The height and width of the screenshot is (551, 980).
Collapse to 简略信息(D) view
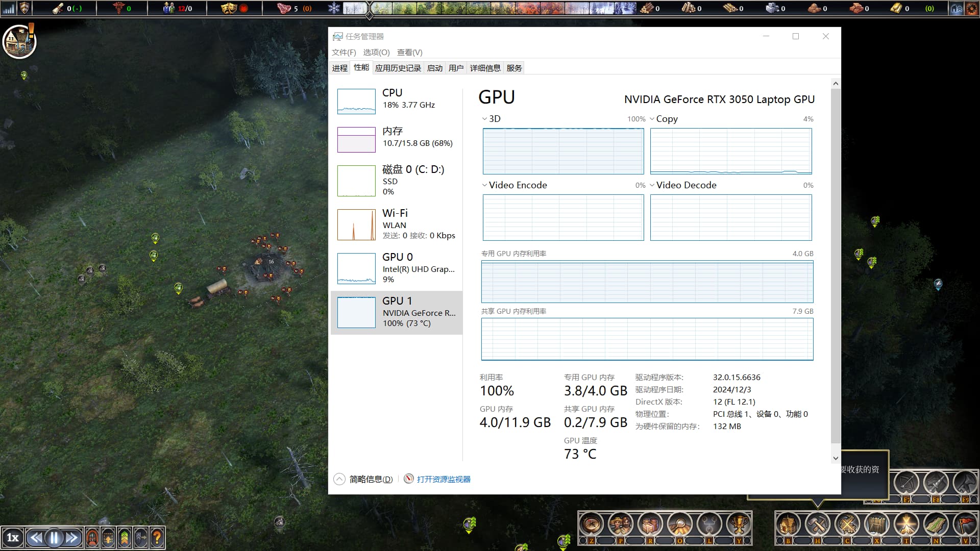pyautogui.click(x=370, y=479)
